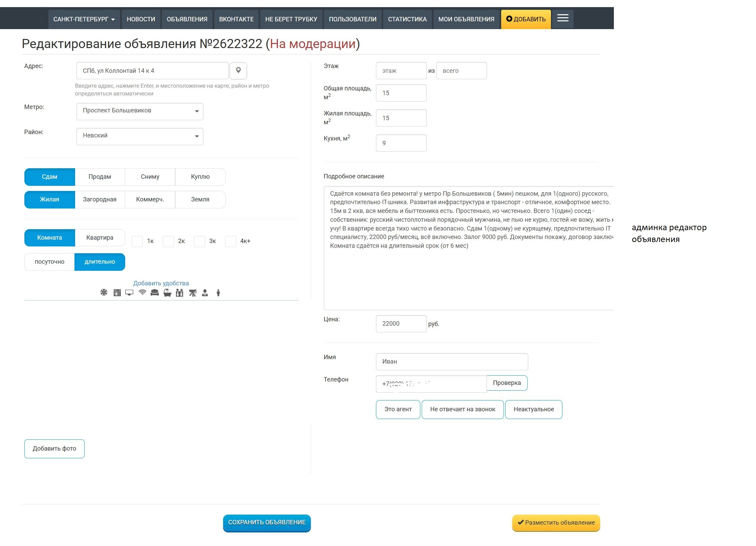Click the yellow Разместить объявление button
Screen dimensions: 756x546
tap(556, 522)
